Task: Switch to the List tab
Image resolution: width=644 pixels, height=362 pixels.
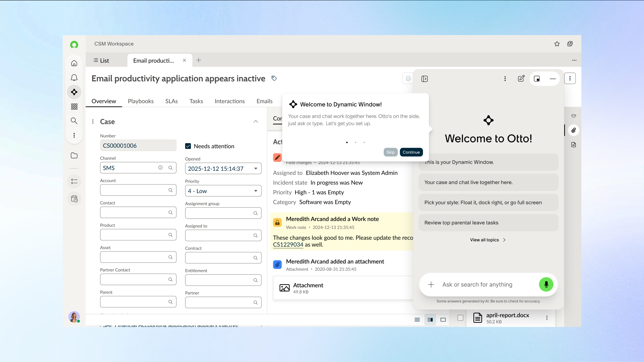Action: pyautogui.click(x=101, y=60)
